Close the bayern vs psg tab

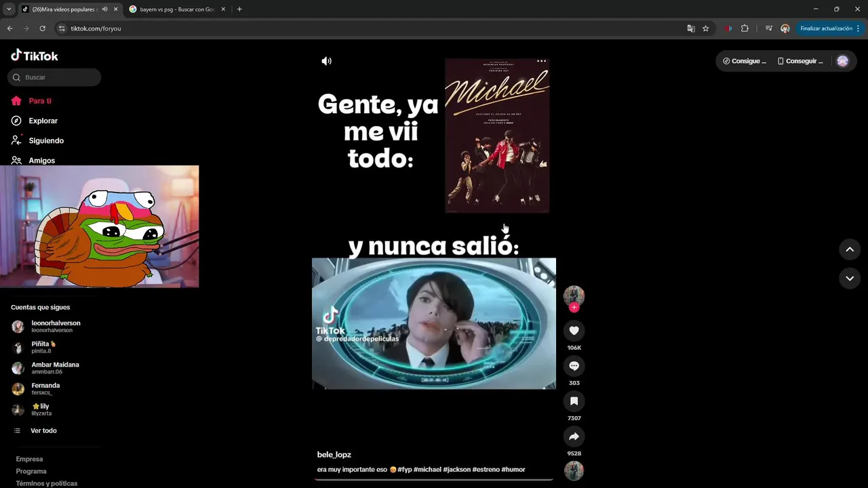coord(223,9)
